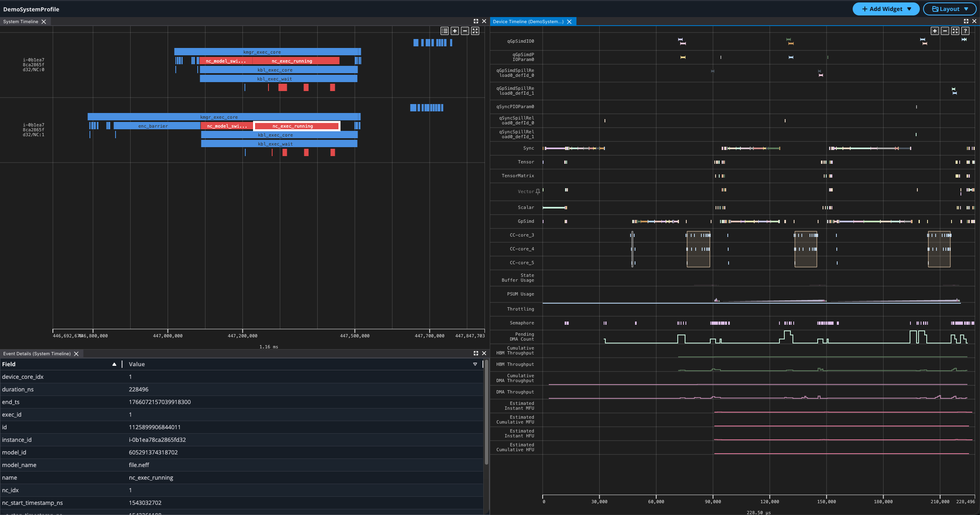This screenshot has width=980, height=515.
Task: Zoom in on the System Timeline
Action: 455,31
